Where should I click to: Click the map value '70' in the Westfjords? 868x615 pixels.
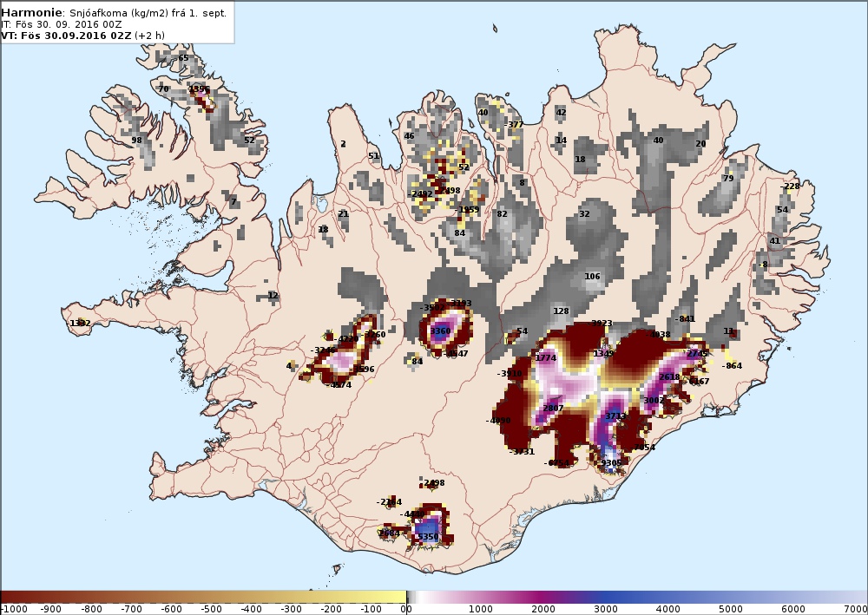tap(163, 88)
